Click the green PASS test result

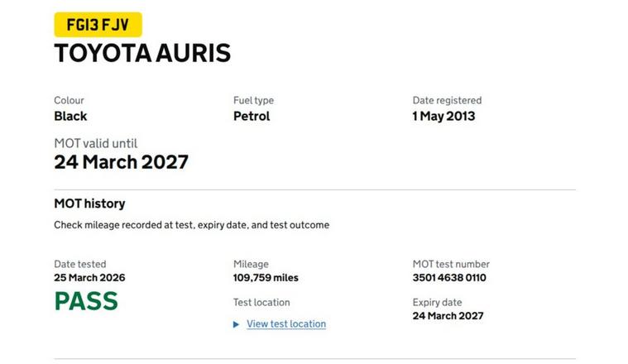click(86, 301)
